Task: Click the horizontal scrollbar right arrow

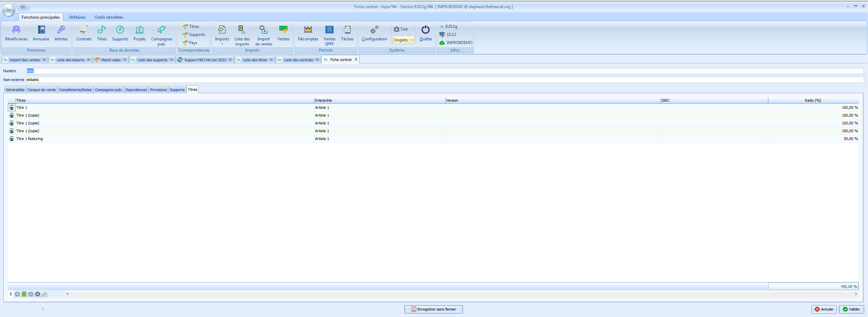Action: pyautogui.click(x=856, y=294)
